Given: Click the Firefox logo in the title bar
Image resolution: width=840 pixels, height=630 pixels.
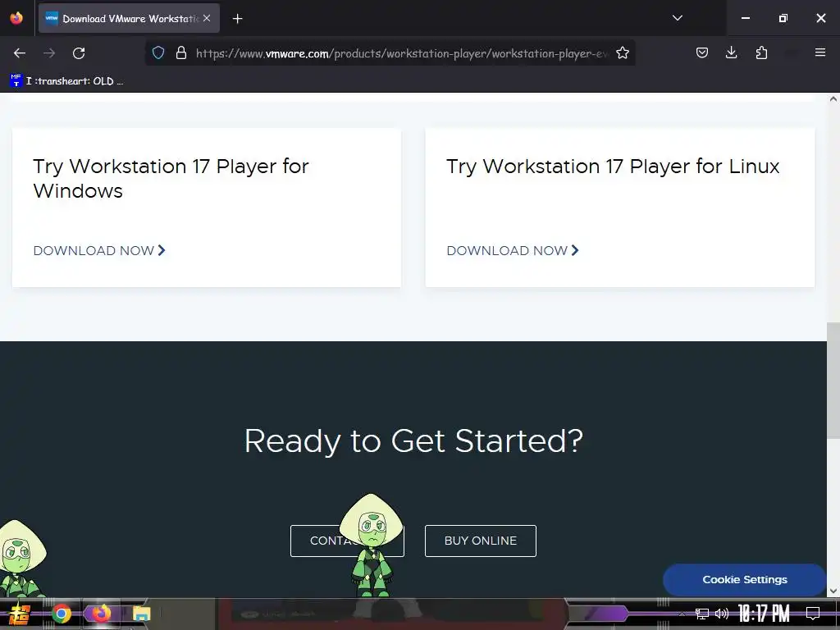Looking at the screenshot, I should 16,18.
